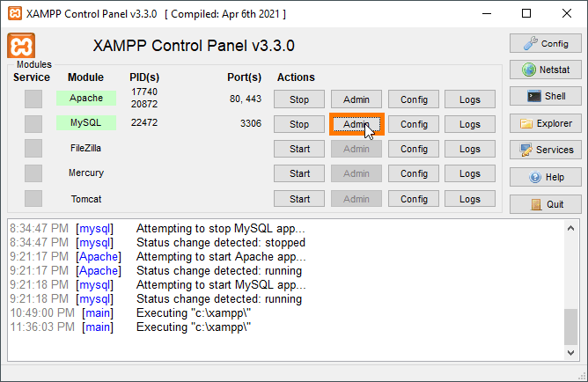Minimize the XAMPP Control Panel window
Viewport: 588px width, 382px height.
coord(487,14)
